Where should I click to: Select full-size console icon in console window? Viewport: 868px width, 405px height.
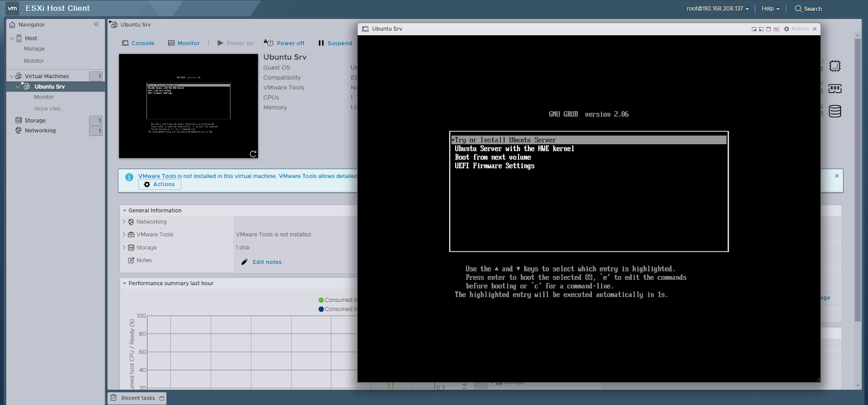[768, 29]
